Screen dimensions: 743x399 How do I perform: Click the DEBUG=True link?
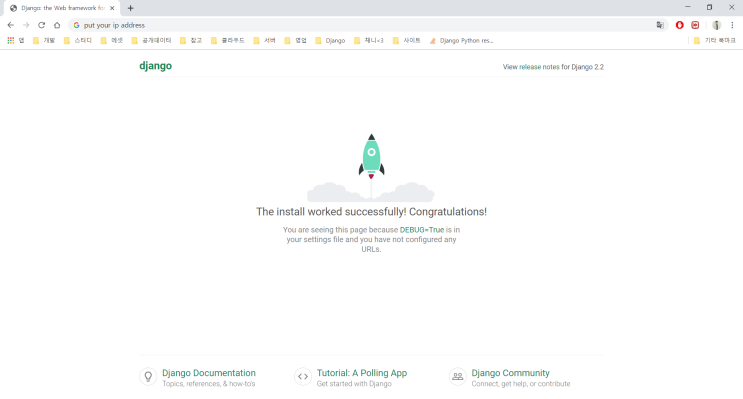click(x=422, y=230)
